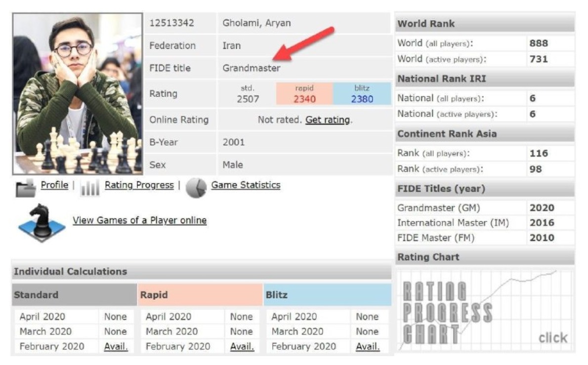
Task: Open Blitz February 2020 Avail. link
Action: (368, 347)
